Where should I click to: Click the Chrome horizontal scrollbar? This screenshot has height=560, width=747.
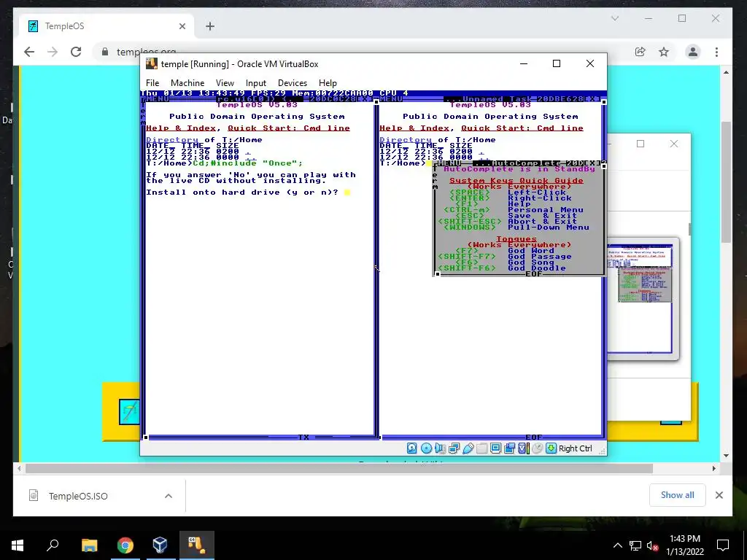click(x=338, y=469)
